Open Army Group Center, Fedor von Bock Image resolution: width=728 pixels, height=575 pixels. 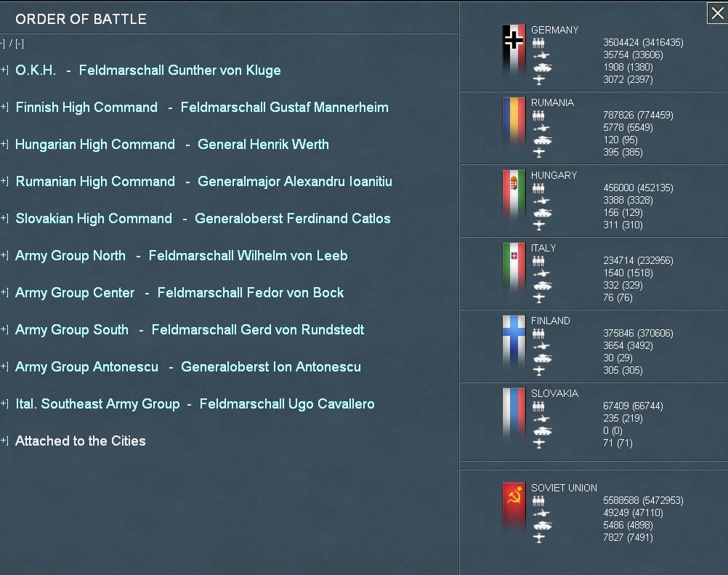(x=179, y=293)
